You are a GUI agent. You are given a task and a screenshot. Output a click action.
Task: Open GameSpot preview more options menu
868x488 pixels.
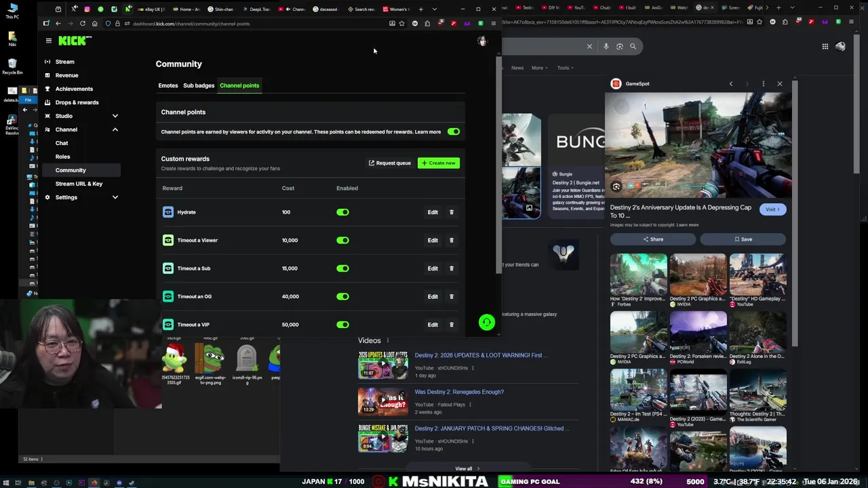[x=763, y=84]
